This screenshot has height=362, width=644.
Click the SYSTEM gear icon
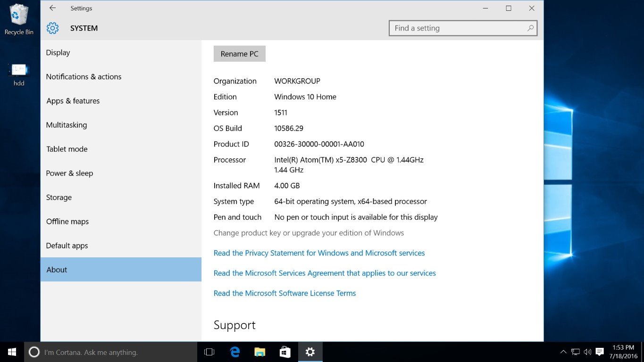click(x=52, y=28)
